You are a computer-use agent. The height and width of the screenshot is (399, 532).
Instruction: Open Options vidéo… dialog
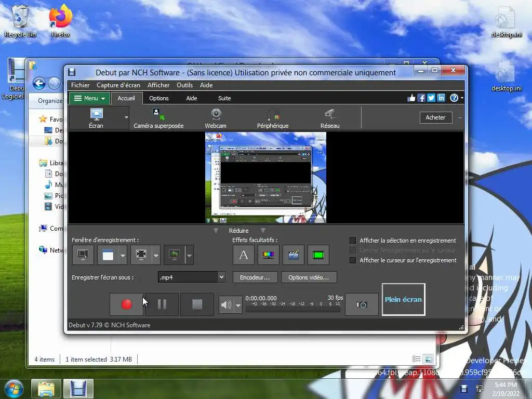(x=309, y=277)
